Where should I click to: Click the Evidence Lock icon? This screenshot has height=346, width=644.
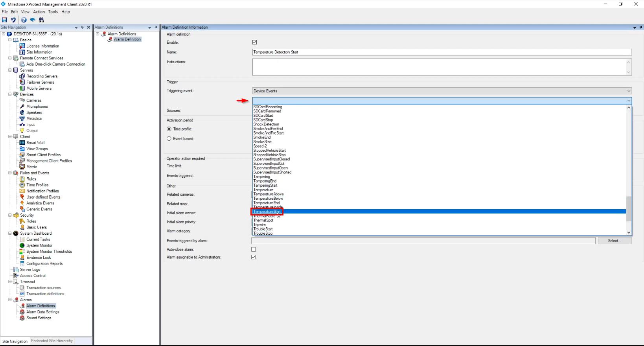22,258
